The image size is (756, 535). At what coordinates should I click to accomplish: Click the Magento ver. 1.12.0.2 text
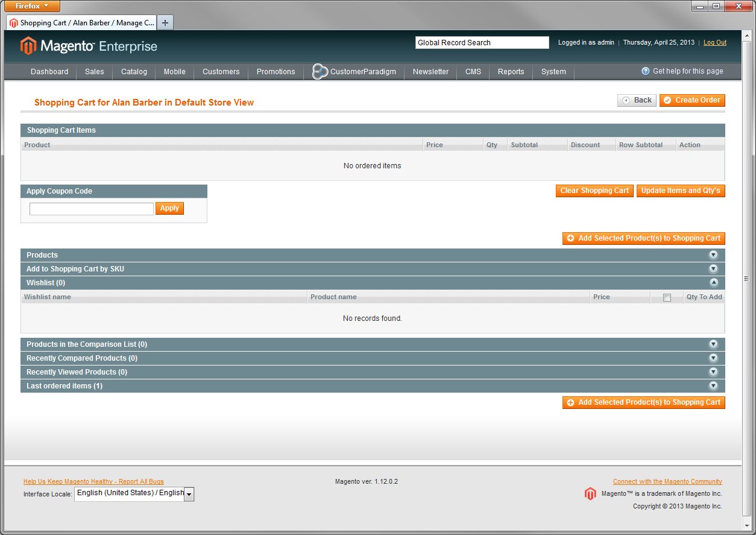(367, 481)
